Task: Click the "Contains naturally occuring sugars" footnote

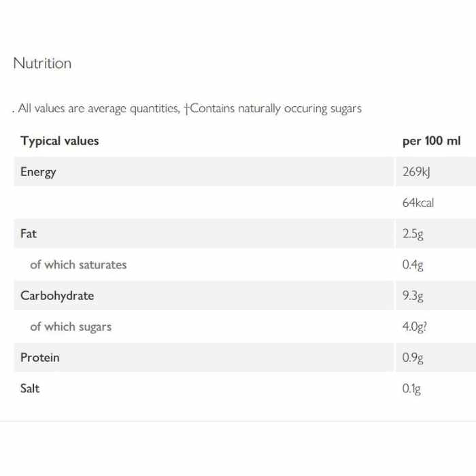Action: 275,108
